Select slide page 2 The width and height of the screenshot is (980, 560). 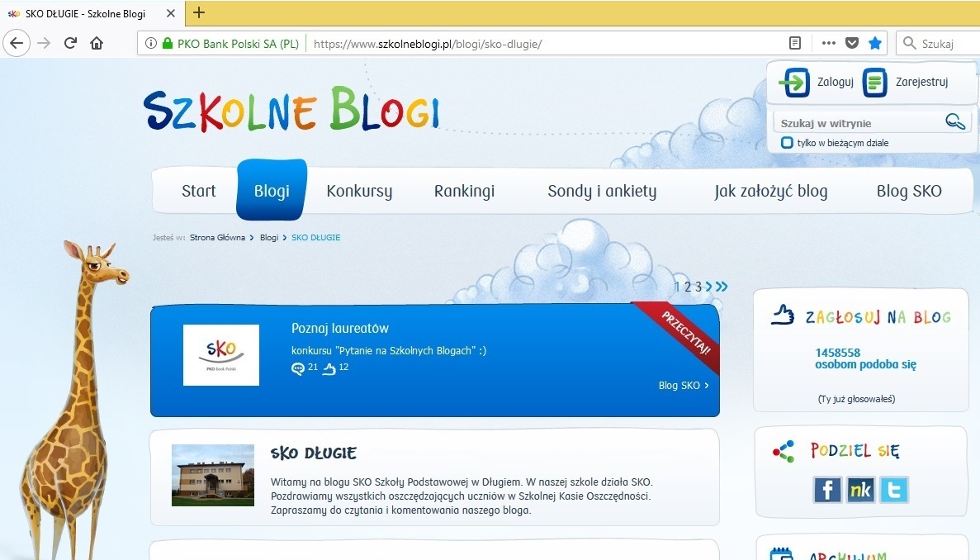[688, 287]
